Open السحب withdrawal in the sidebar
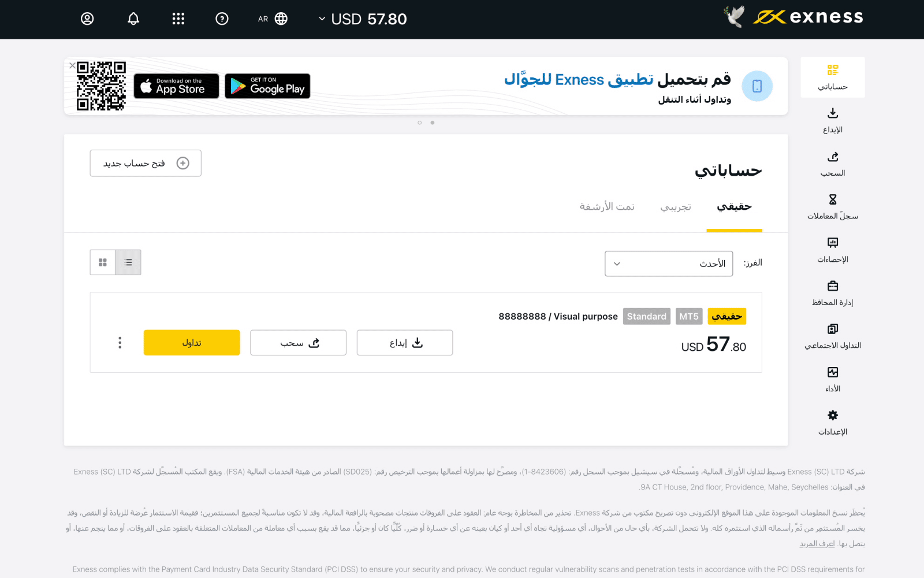The width and height of the screenshot is (924, 578). pos(833,164)
